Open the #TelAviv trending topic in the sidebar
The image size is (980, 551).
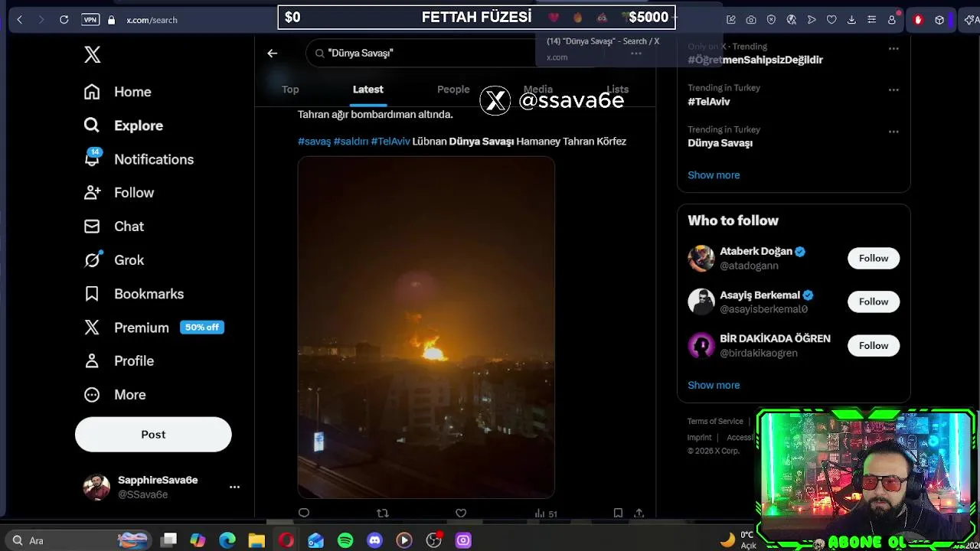[x=709, y=101]
